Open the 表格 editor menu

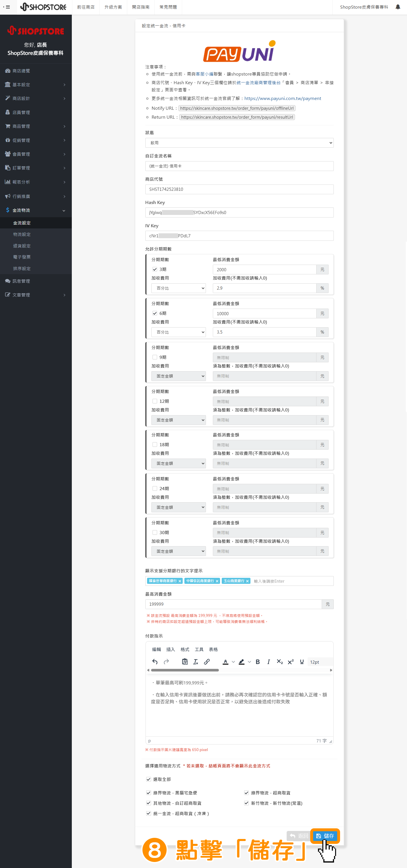(213, 649)
